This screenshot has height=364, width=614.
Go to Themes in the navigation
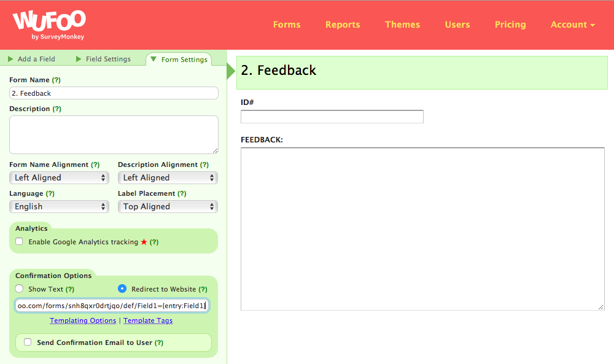pos(402,25)
